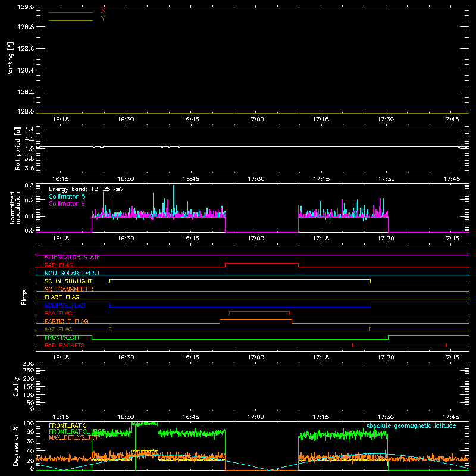Screen dimensions: 476x476
Task: Click 'Absolute geomagnetic latitude' label
Action: click(411, 426)
